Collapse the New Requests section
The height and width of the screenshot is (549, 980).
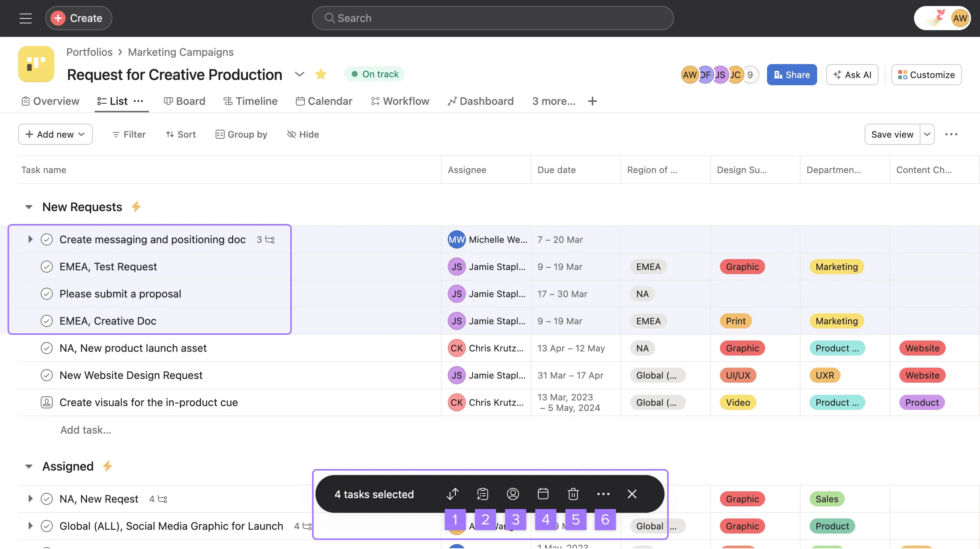tap(29, 207)
